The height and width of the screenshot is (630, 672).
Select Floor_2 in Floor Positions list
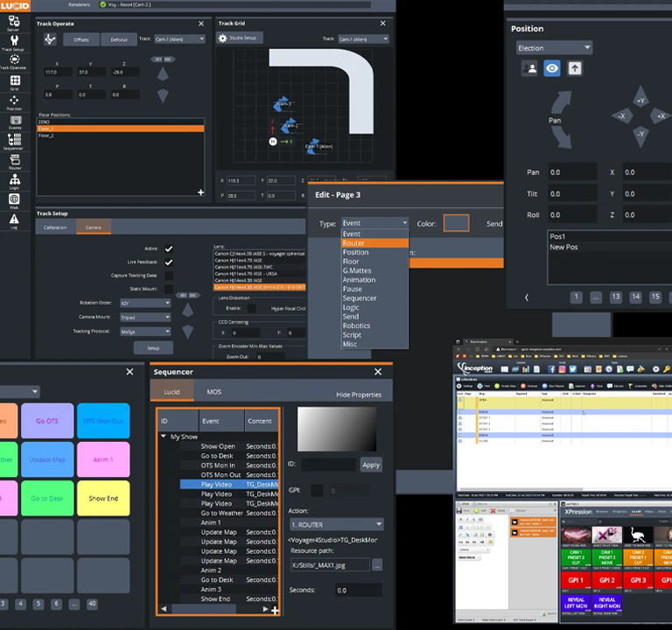121,136
